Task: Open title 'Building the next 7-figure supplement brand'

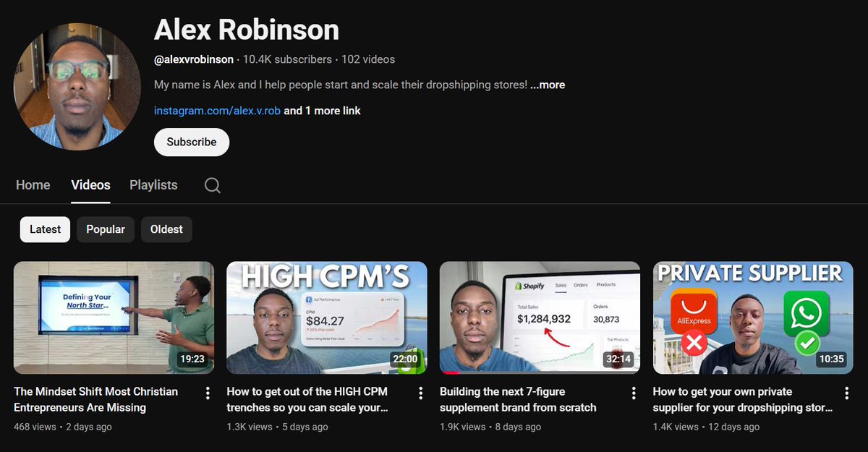Action: [518, 399]
